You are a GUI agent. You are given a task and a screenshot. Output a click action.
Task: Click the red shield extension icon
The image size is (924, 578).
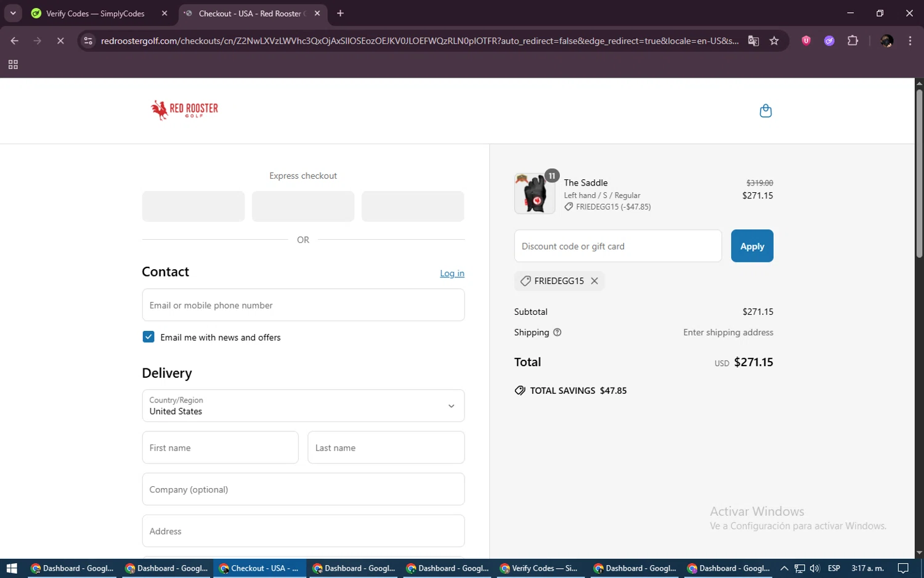[806, 41]
